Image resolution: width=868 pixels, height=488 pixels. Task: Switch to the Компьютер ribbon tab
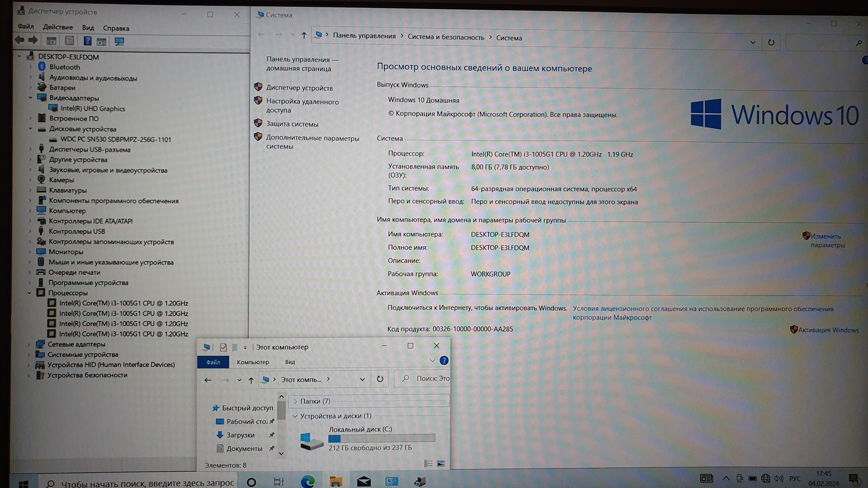253,362
